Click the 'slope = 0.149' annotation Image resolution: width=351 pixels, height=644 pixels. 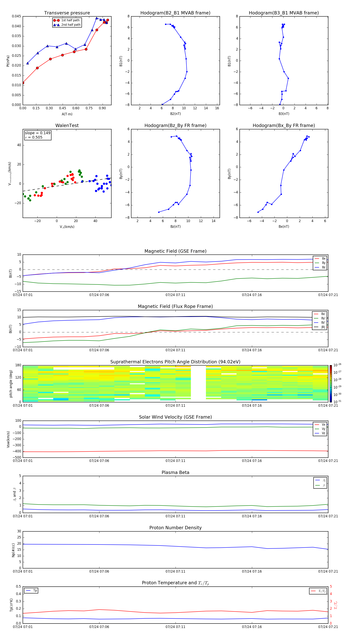pos(37,133)
